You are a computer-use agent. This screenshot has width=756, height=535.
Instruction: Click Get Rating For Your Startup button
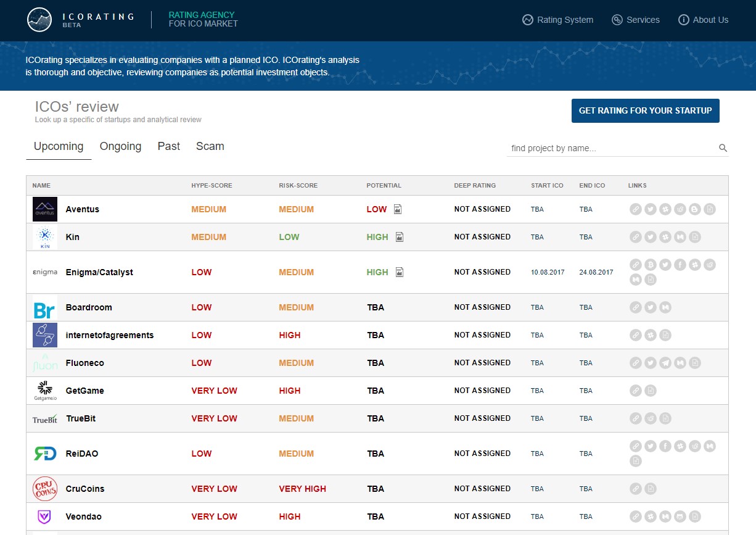point(645,110)
